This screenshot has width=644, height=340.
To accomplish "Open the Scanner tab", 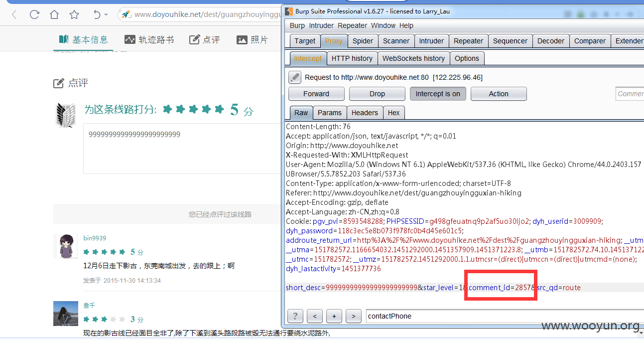I will point(396,41).
